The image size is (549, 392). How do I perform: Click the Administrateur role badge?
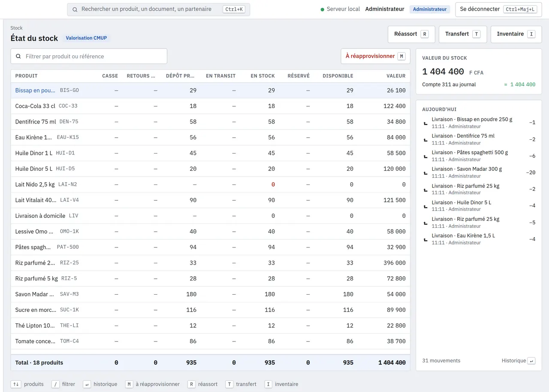[430, 9]
